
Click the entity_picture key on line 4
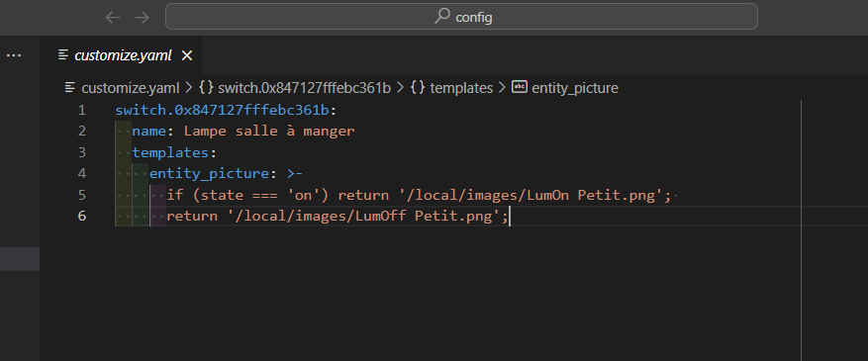pyautogui.click(x=209, y=173)
